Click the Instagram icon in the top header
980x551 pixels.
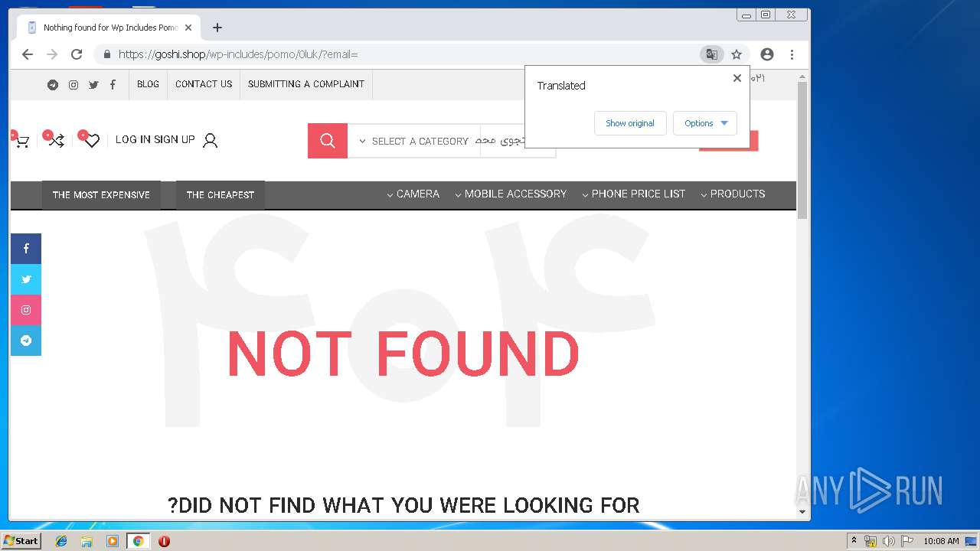73,85
